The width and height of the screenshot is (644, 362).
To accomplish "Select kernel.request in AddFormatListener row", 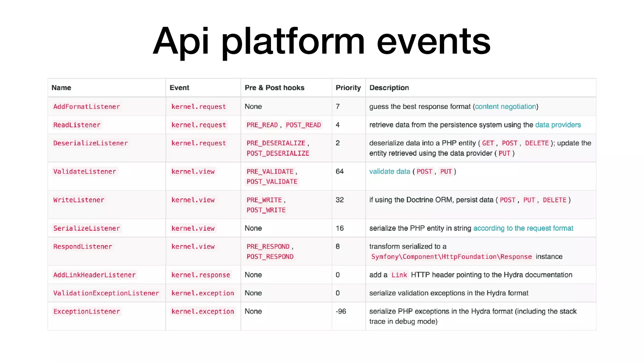I will click(198, 107).
